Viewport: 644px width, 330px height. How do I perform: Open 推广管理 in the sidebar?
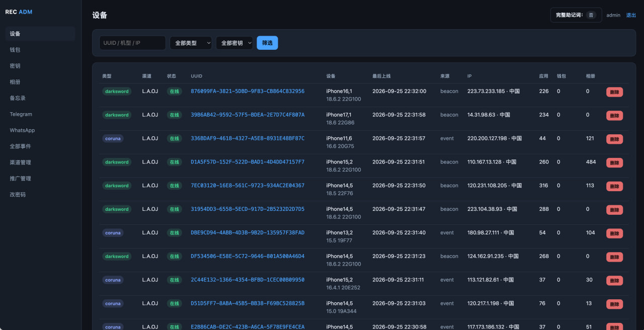[40, 179]
